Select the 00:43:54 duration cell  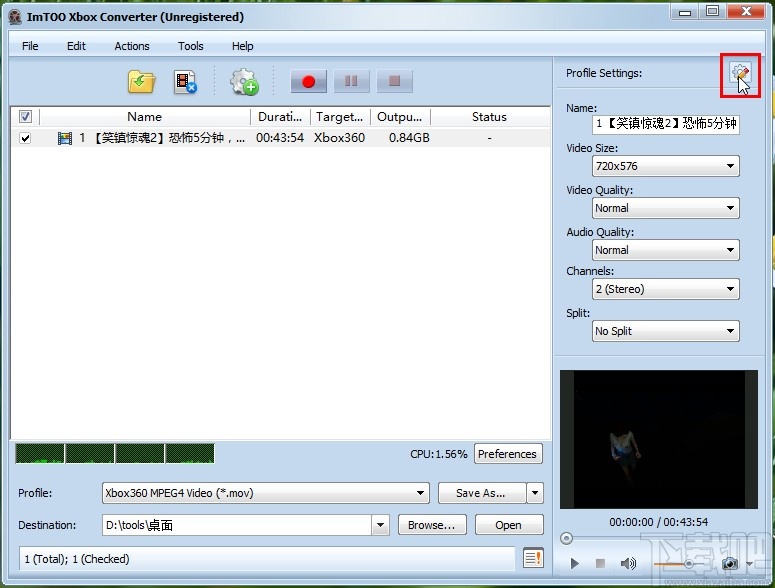tap(280, 138)
